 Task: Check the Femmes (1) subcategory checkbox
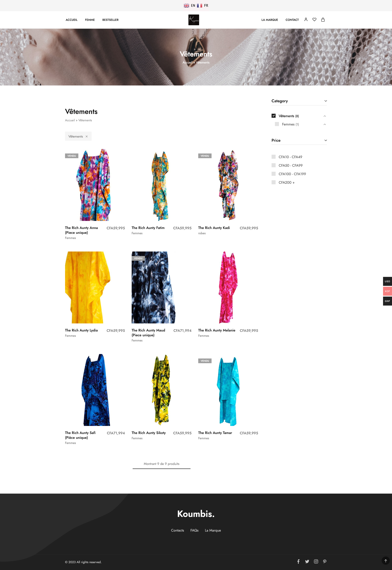click(x=277, y=124)
